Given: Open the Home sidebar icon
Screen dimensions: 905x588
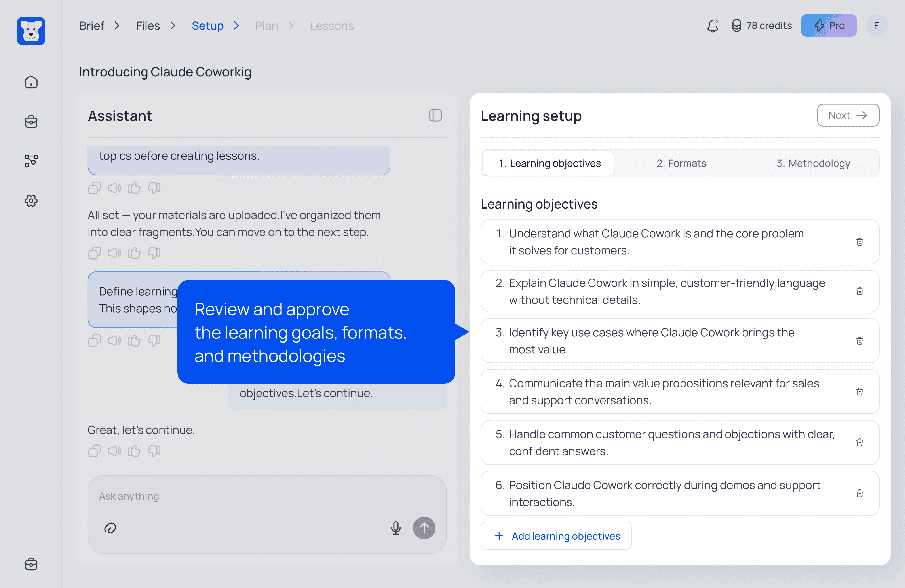Looking at the screenshot, I should tap(31, 82).
